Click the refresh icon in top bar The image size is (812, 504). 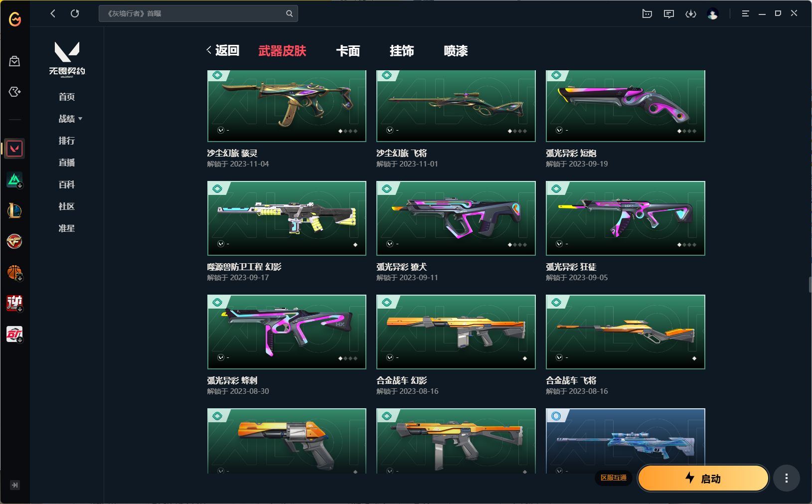pos(75,13)
